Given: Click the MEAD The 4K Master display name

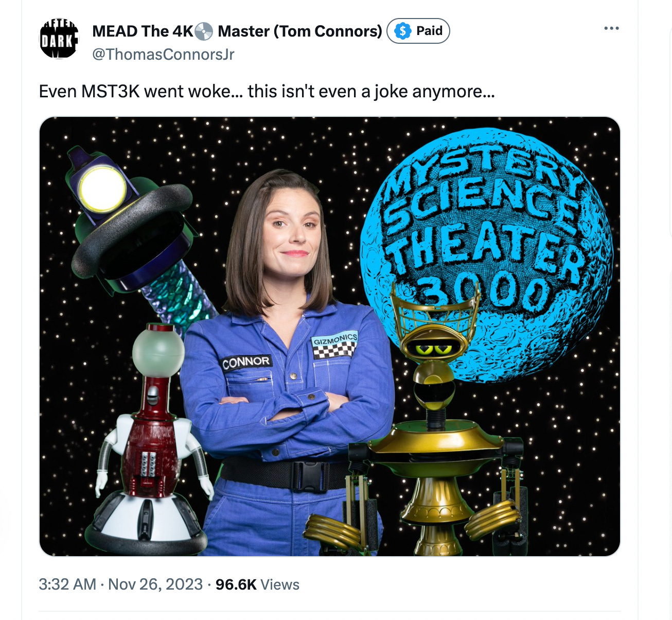Looking at the screenshot, I should 237,31.
